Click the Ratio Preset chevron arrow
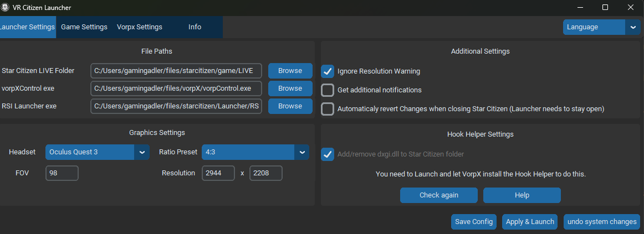Image resolution: width=644 pixels, height=234 pixels. 302,152
